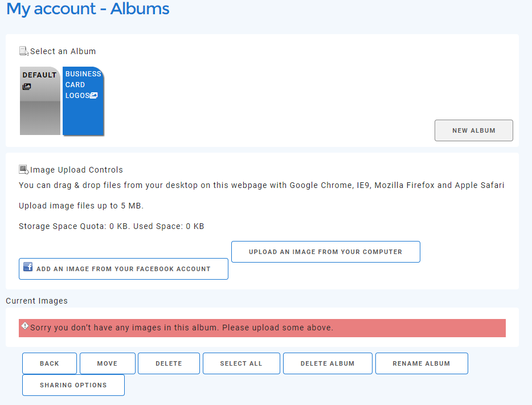
Task: Click the image icon on Default album
Action: point(27,87)
